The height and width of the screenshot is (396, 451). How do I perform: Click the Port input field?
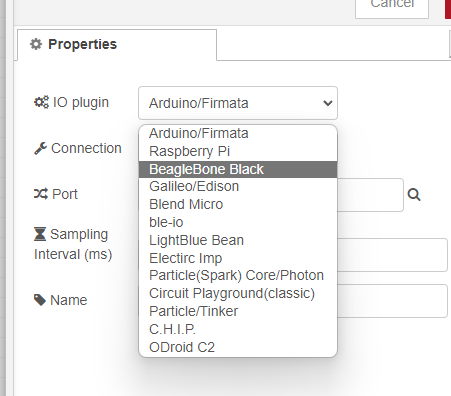click(370, 195)
